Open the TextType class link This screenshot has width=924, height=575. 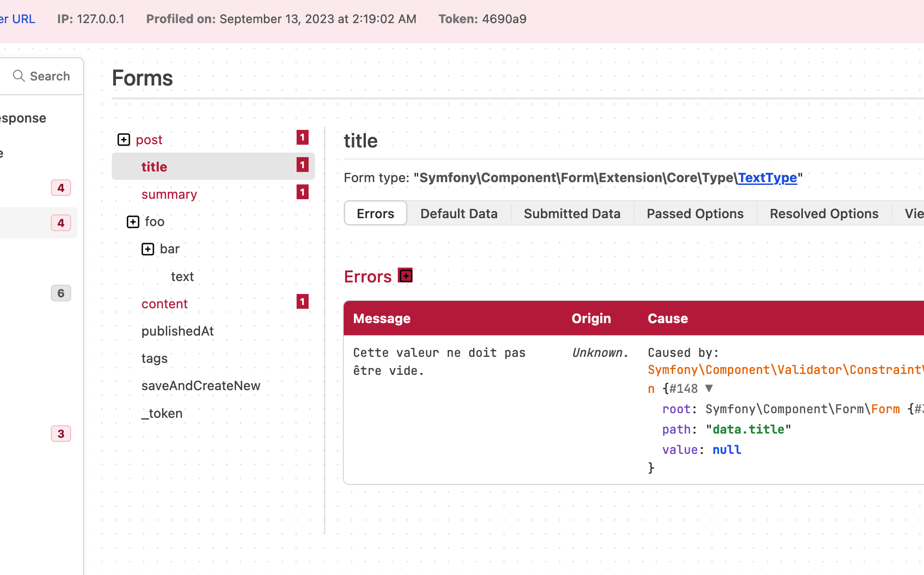pos(767,177)
